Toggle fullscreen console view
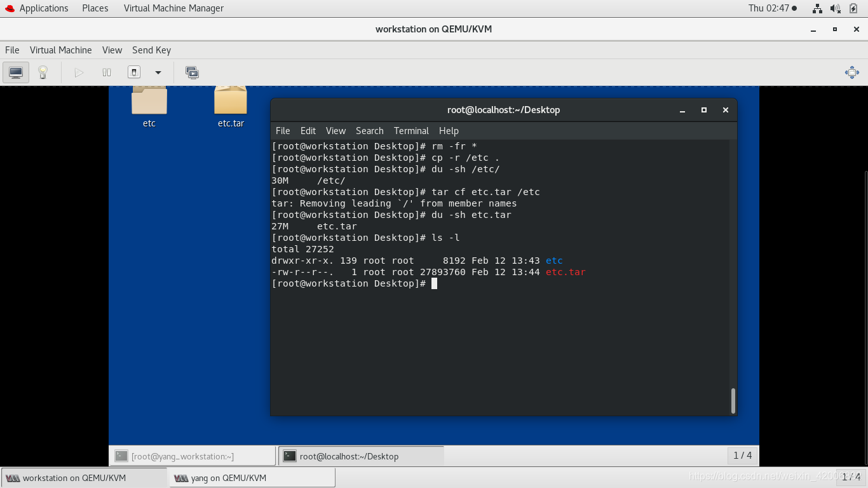Screen dimensions: 868x488 (x=852, y=72)
